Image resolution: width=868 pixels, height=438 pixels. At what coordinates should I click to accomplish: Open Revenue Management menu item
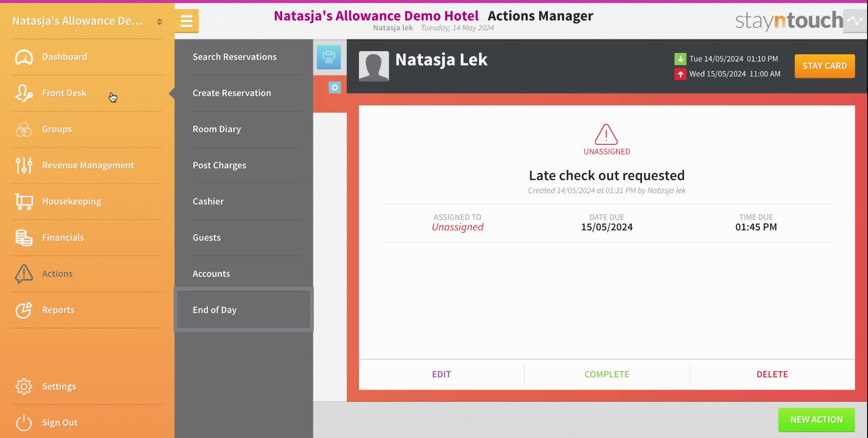pos(87,166)
